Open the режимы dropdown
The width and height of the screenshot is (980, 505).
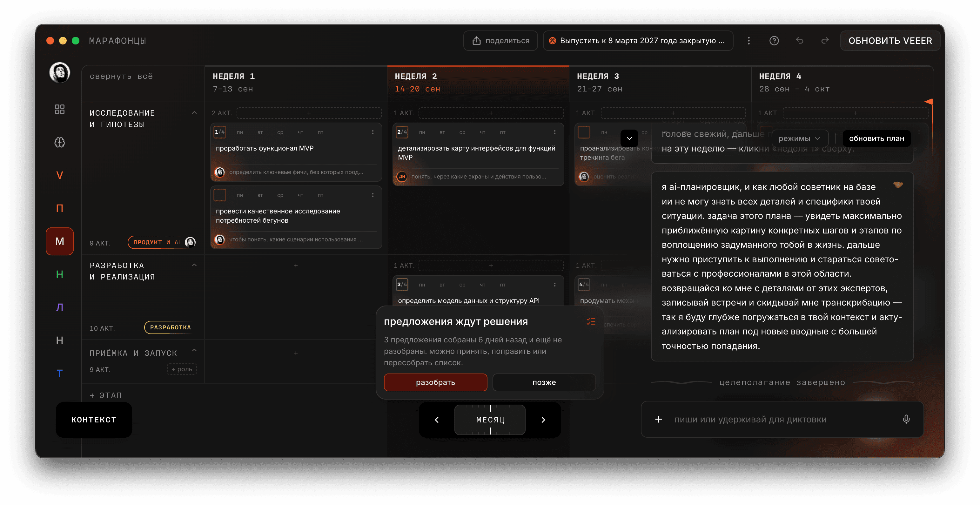click(x=800, y=138)
